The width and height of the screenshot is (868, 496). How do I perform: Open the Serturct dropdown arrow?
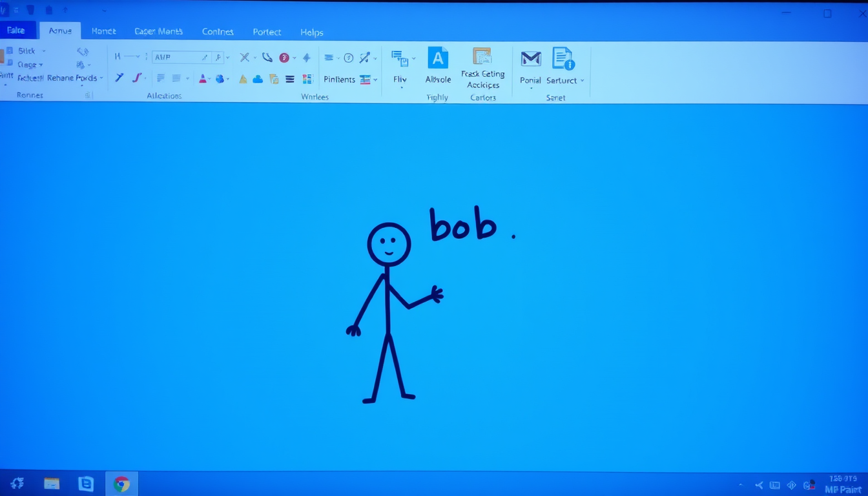point(582,81)
